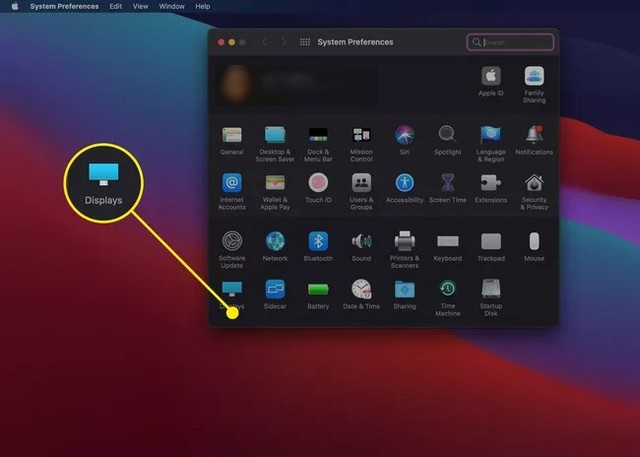Open Spotlight preferences

448,141
